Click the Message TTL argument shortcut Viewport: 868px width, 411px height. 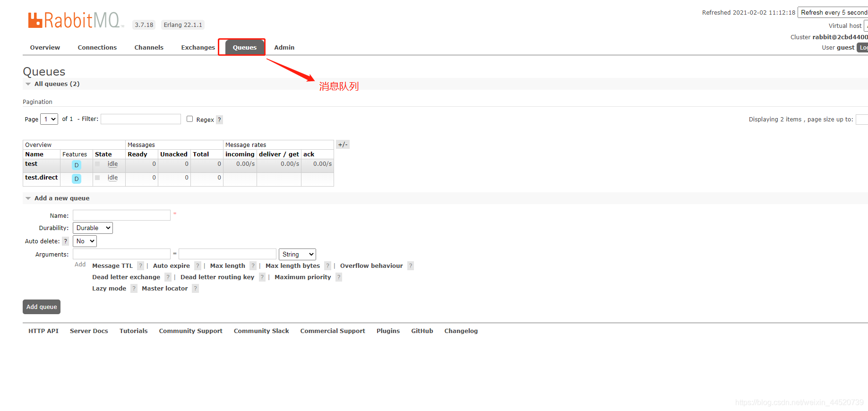click(112, 266)
